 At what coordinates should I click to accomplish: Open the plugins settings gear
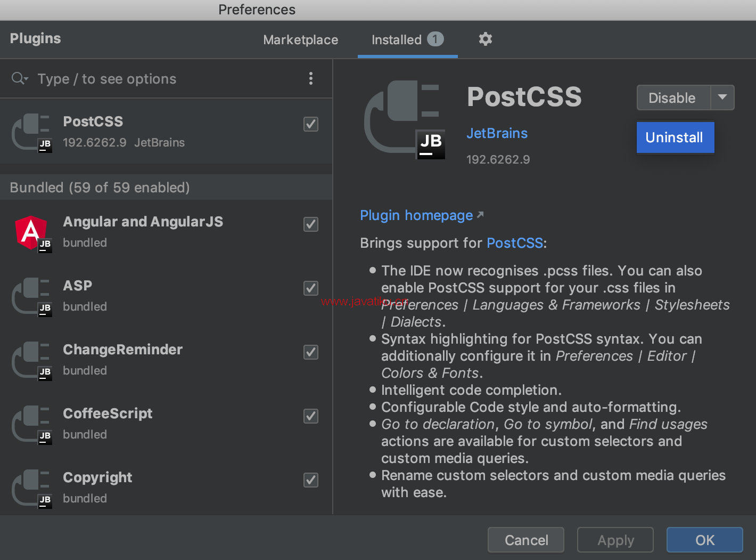485,39
